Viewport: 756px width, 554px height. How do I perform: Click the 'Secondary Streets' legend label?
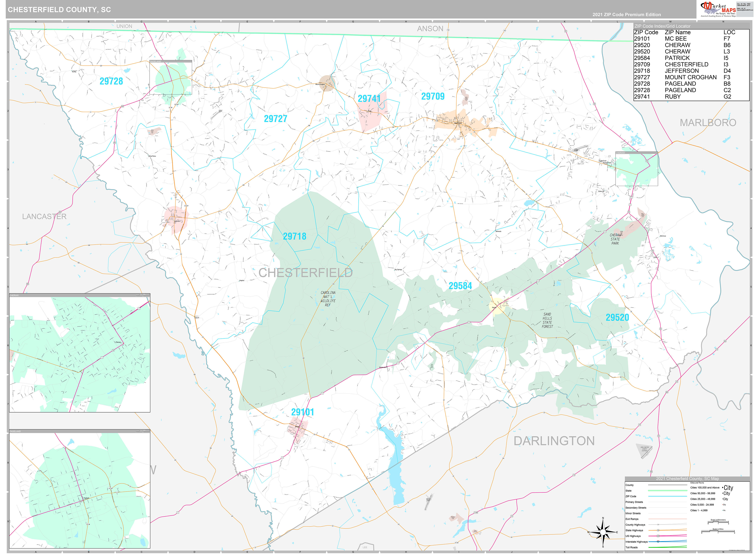tap(636, 508)
